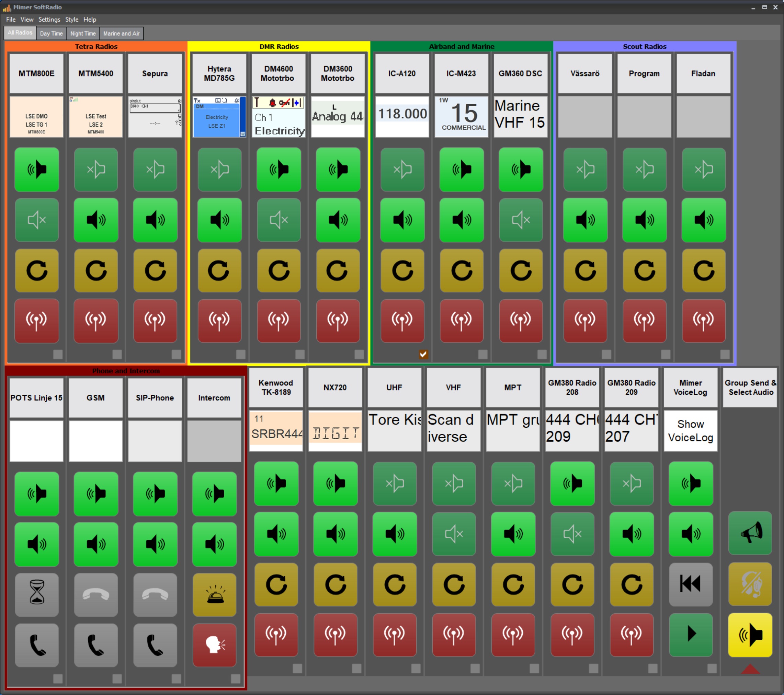This screenshot has width=784, height=695.
Task: Select the Hytera MD785G speaker button
Action: click(x=220, y=170)
